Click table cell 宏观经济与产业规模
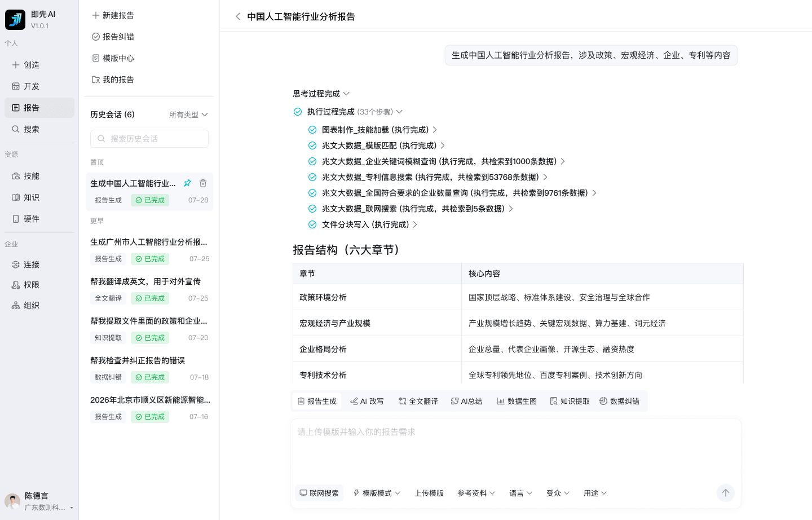Viewport: 812px width, 520px height. click(377, 323)
